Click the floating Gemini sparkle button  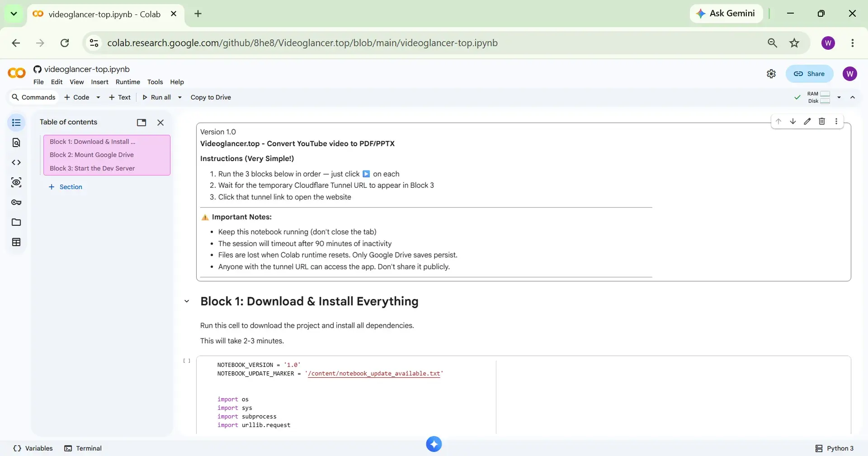tap(434, 444)
